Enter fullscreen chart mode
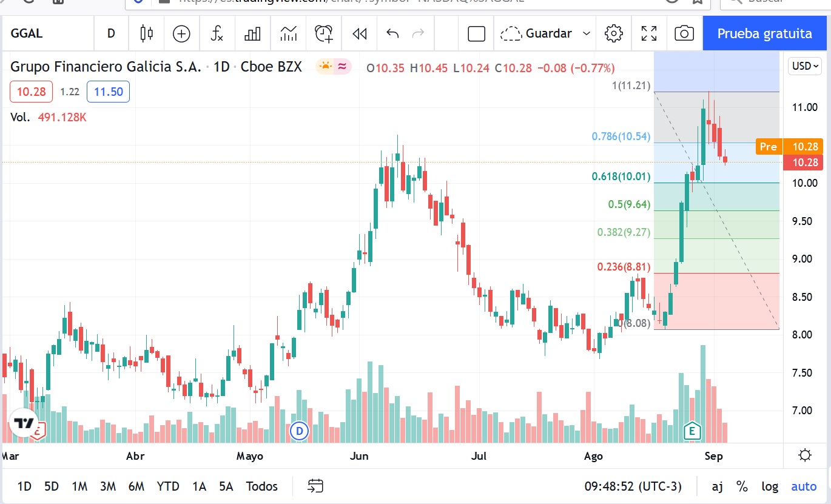The width and height of the screenshot is (831, 504). point(649,33)
